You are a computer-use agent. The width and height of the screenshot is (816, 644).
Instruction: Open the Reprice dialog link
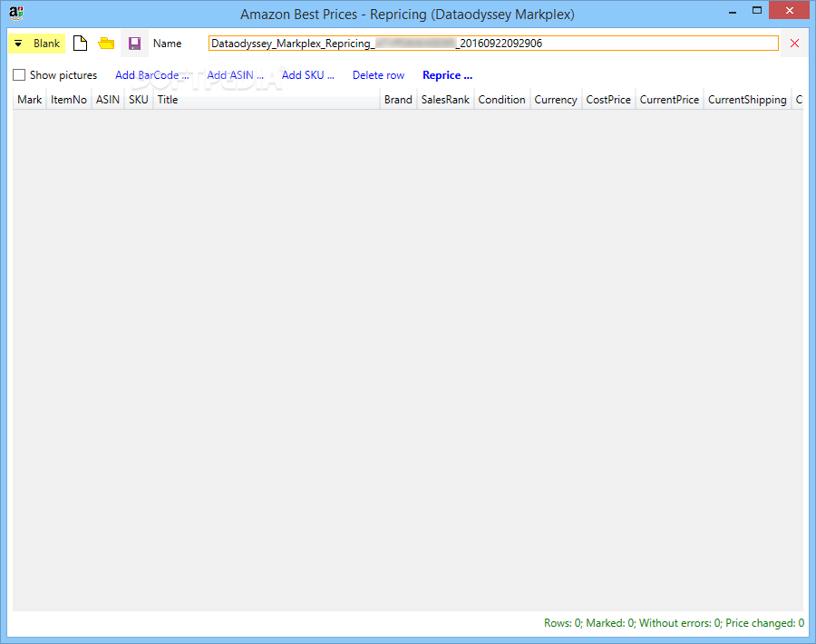(x=448, y=75)
